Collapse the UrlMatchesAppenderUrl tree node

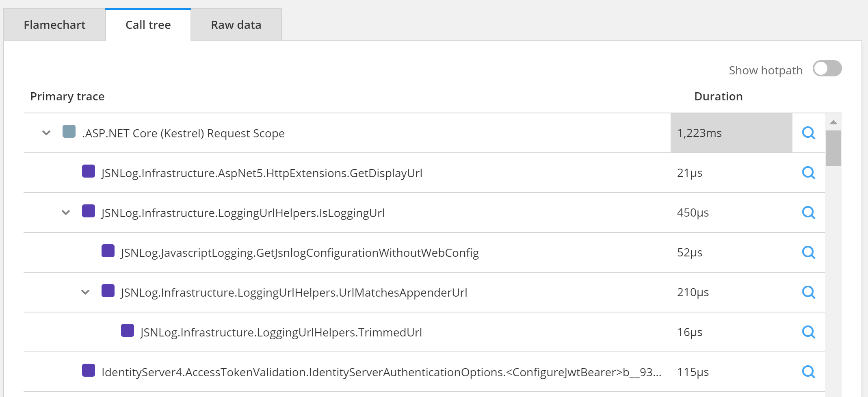click(x=85, y=292)
